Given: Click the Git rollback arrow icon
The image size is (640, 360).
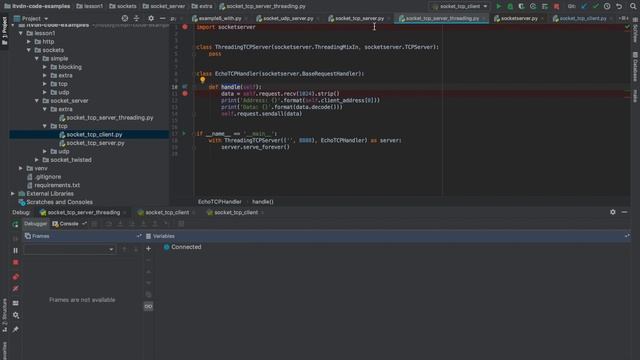Looking at the screenshot, I should 619,6.
